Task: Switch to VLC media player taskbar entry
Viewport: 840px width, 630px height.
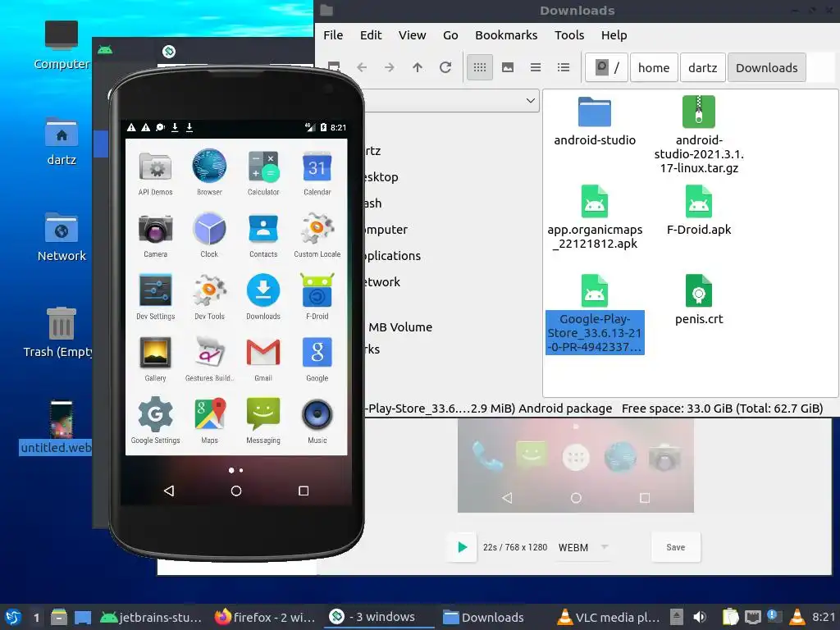Action: [x=609, y=617]
